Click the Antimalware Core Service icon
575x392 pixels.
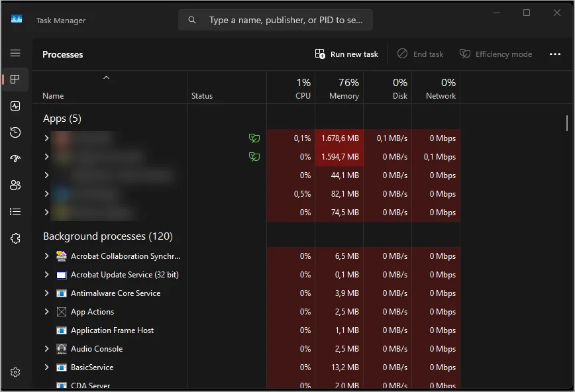[61, 293]
